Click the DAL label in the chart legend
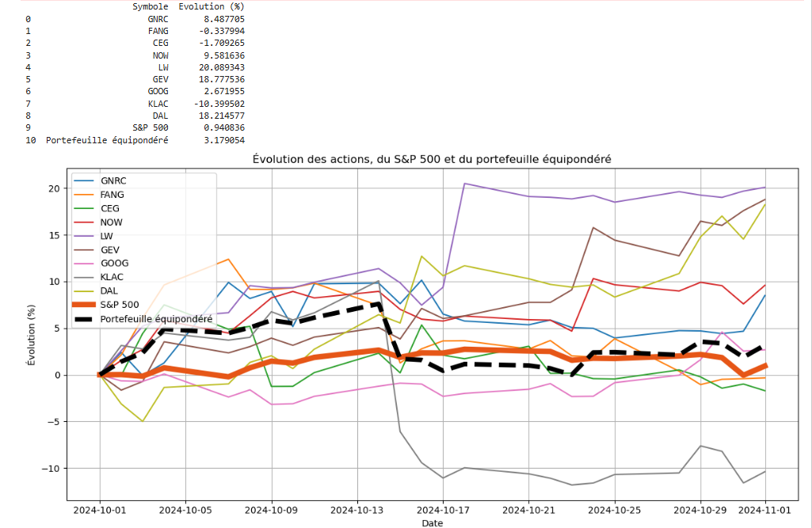The image size is (812, 528). (x=109, y=291)
